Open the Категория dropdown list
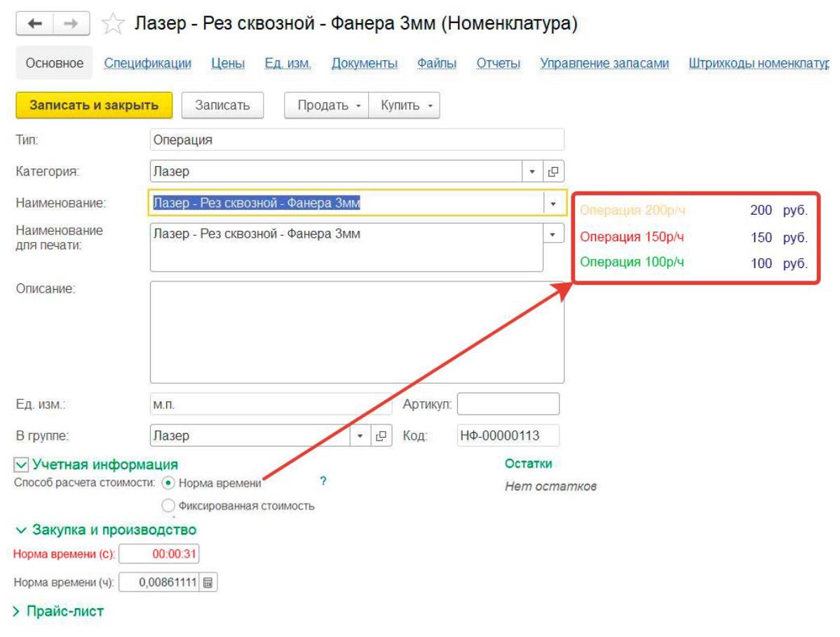The width and height of the screenshot is (840, 637). pyautogui.click(x=531, y=171)
